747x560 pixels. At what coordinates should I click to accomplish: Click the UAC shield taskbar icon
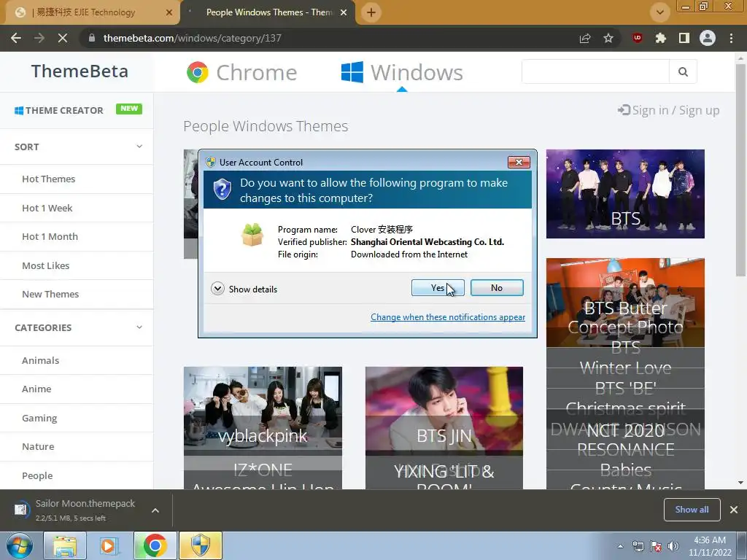[x=201, y=545]
